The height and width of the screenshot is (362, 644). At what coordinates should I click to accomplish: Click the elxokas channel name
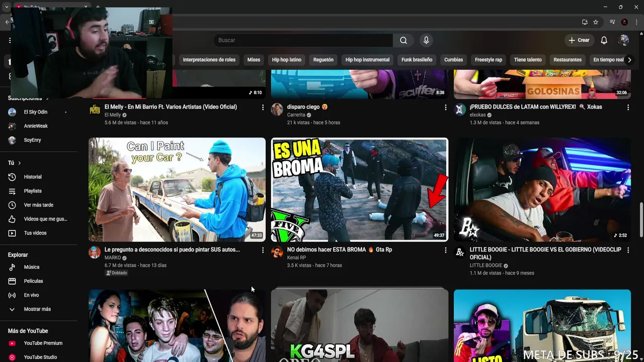(477, 115)
